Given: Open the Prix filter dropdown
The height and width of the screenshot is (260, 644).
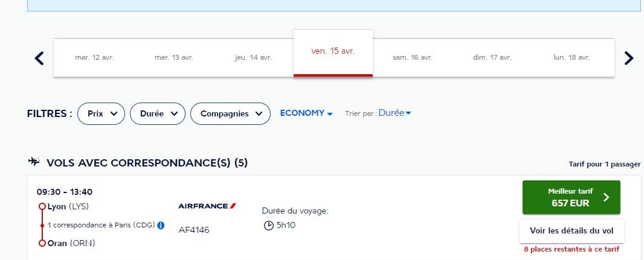Looking at the screenshot, I should 101,113.
